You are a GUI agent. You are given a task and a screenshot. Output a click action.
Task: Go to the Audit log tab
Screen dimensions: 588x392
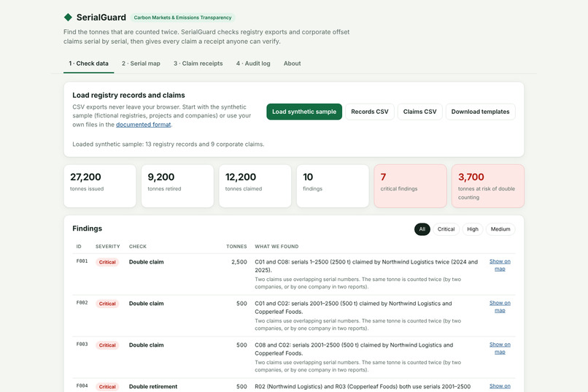pos(253,64)
